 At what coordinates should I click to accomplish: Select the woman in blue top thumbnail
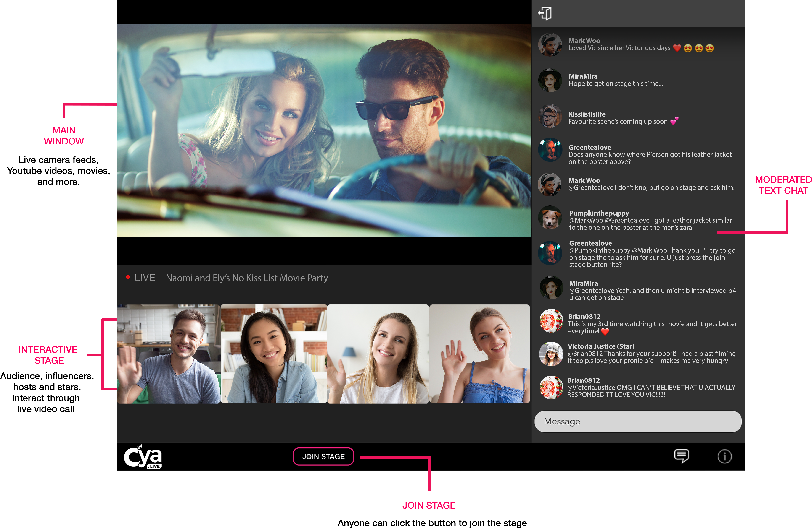point(480,354)
